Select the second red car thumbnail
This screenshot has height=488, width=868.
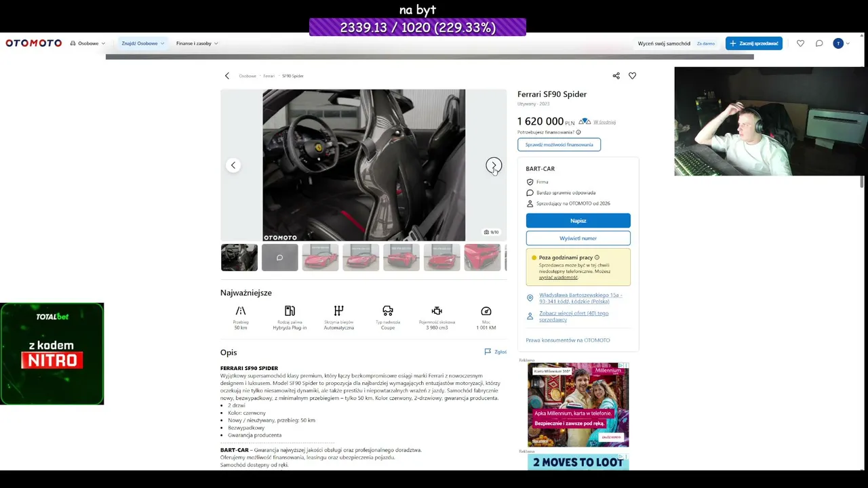(361, 258)
